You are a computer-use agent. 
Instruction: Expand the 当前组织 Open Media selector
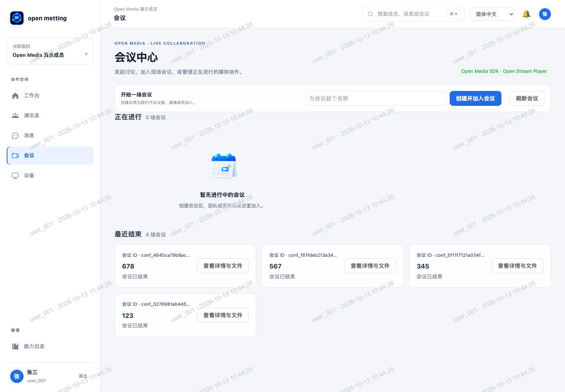point(50,51)
